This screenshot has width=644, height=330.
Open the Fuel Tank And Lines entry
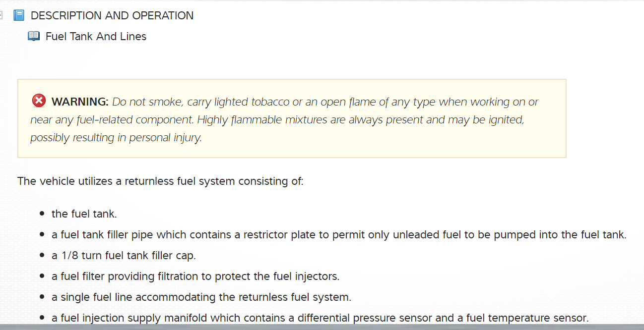click(x=96, y=36)
